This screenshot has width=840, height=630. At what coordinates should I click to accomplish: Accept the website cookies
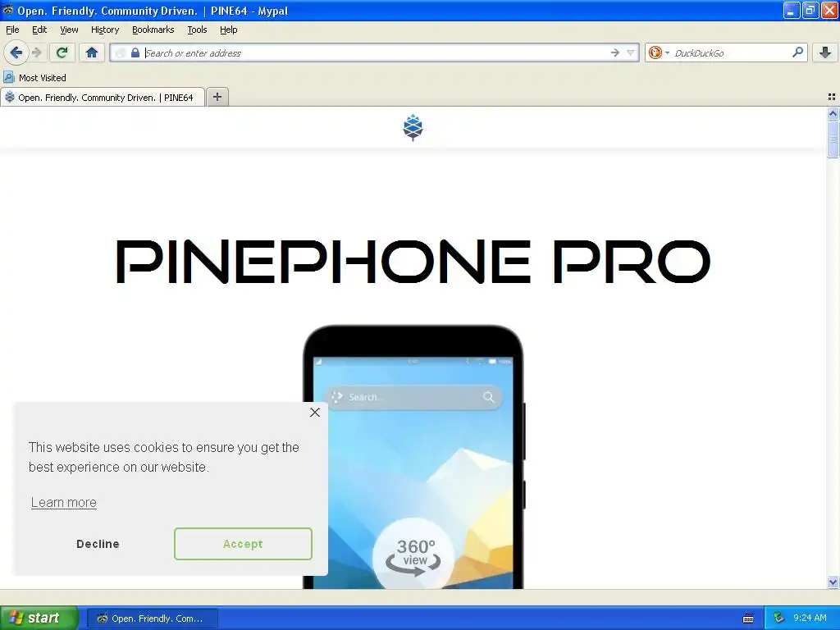(243, 544)
